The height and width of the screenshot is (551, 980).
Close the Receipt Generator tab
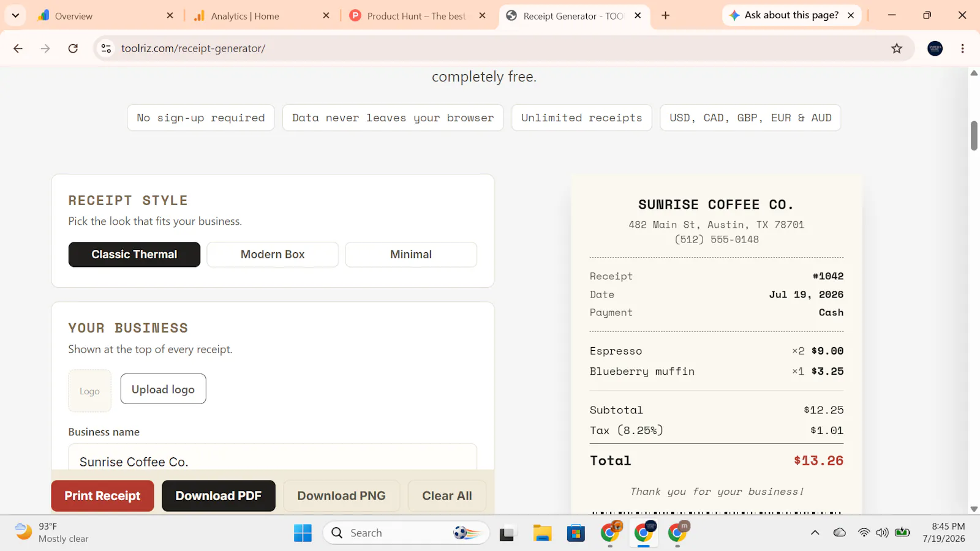click(638, 16)
